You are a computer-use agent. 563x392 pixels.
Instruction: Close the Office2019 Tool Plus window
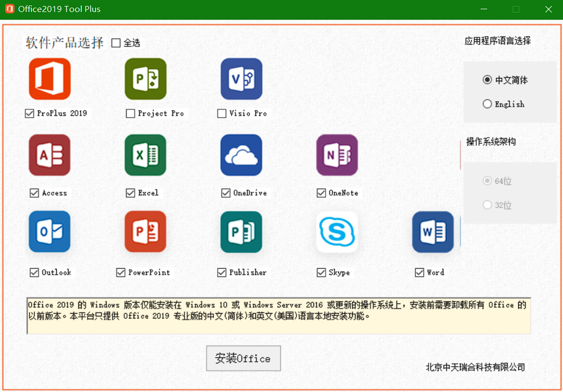pos(548,9)
